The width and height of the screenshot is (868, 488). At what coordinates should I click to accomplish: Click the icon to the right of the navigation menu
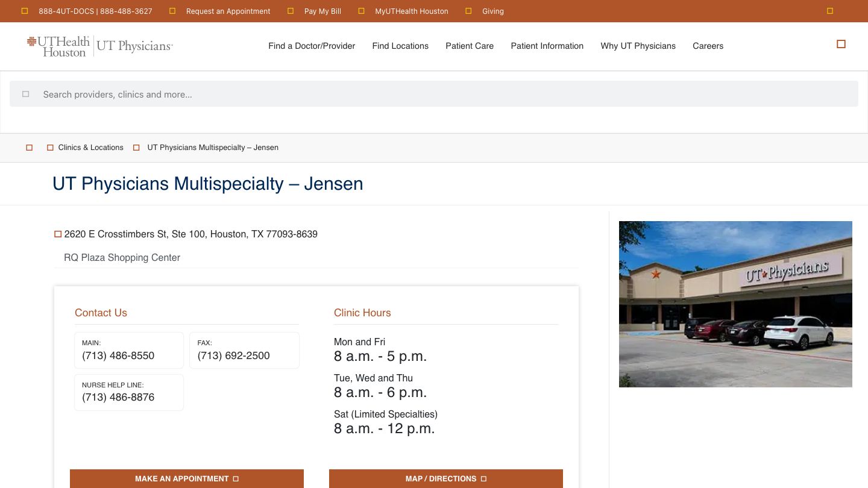(841, 43)
